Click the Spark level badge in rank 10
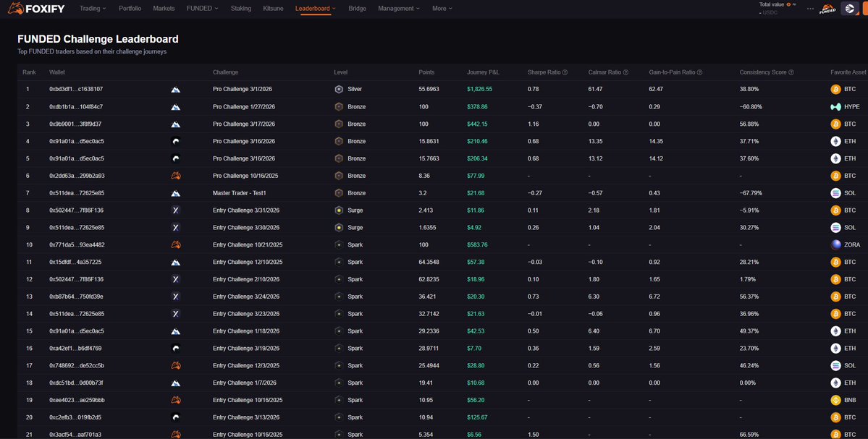Screen dimensions: 868x439 pyautogui.click(x=339, y=244)
